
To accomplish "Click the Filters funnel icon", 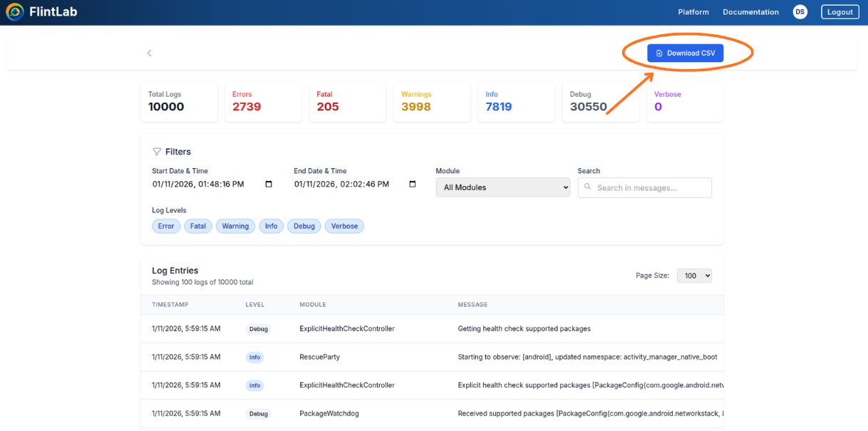I will pos(157,152).
